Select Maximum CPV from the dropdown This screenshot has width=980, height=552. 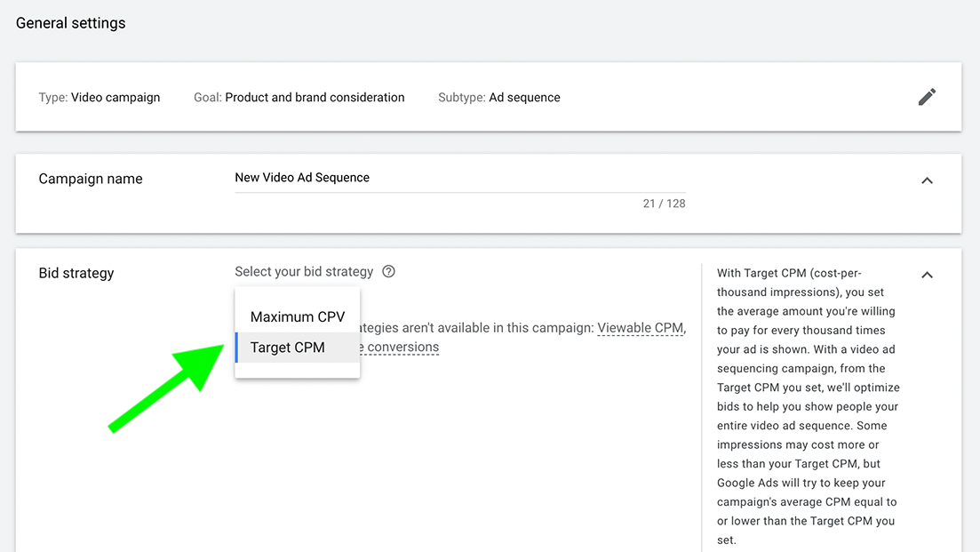point(298,317)
